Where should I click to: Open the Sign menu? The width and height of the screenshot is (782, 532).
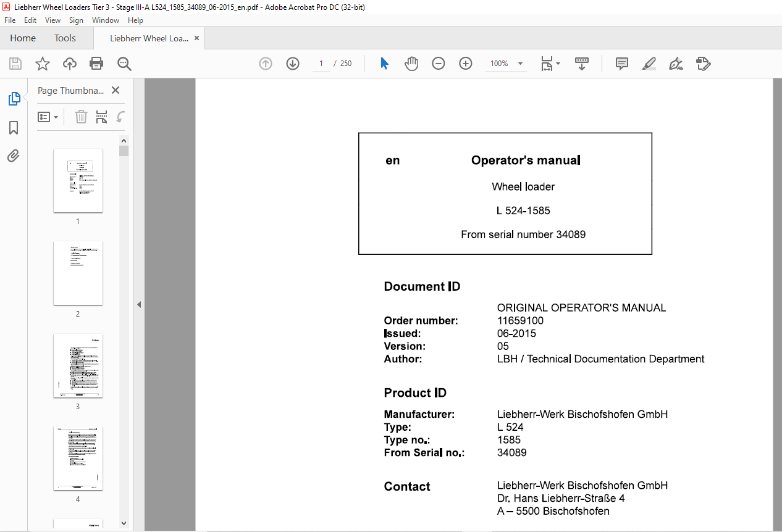76,20
